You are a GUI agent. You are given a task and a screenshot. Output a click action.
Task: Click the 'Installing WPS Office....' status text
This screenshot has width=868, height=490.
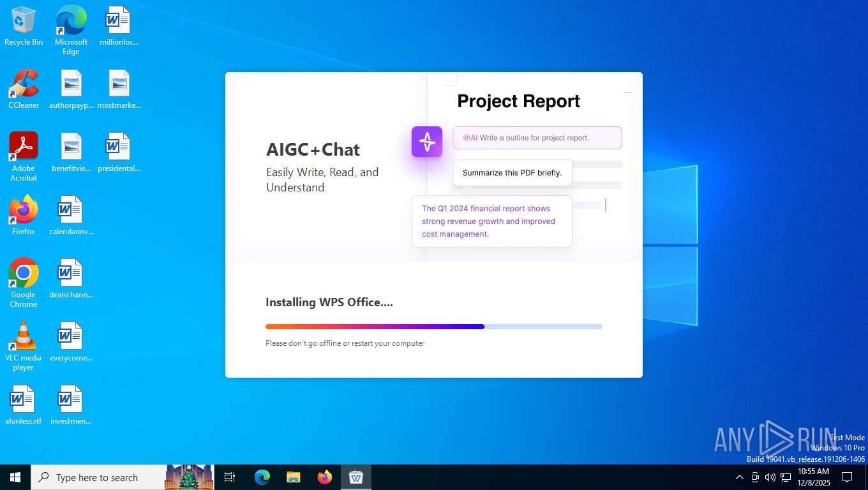(329, 302)
